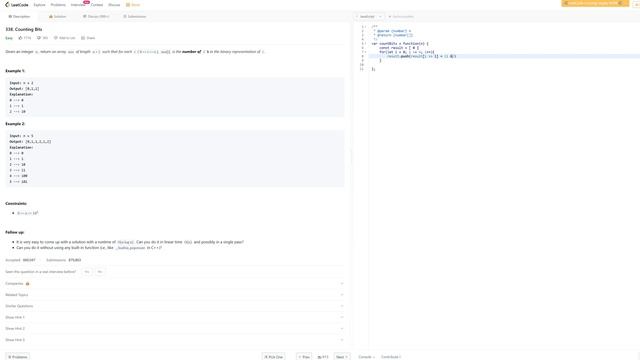Open the Problems menu item
The width and height of the screenshot is (640, 360).
58,5
